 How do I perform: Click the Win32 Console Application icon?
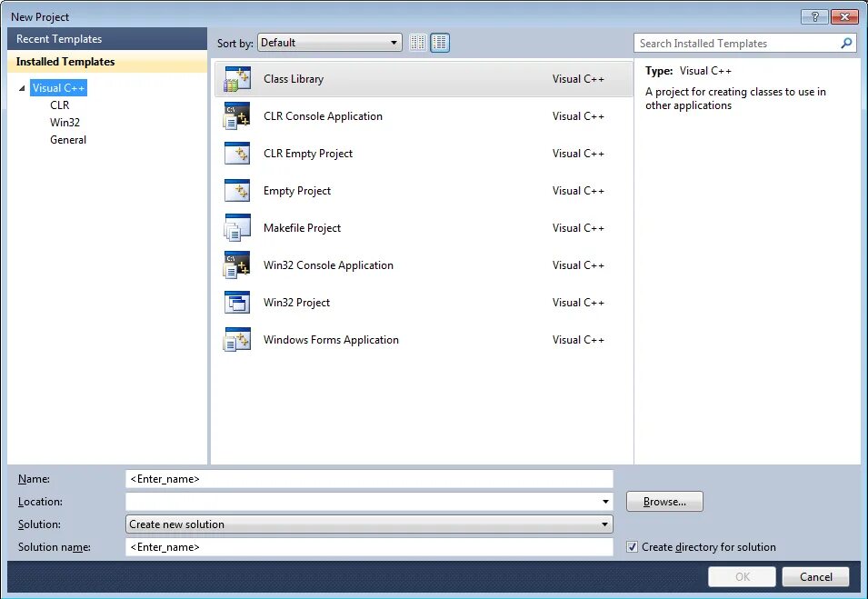(237, 265)
